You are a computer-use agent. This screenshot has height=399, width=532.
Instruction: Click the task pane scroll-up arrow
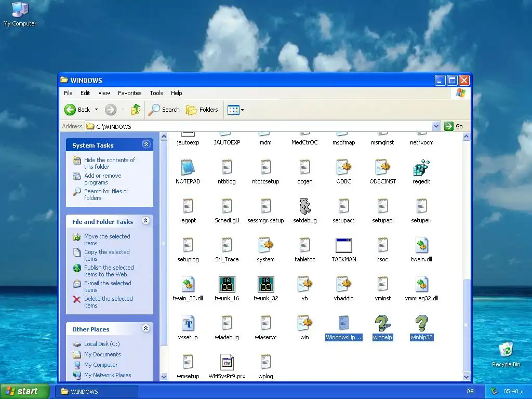164,137
